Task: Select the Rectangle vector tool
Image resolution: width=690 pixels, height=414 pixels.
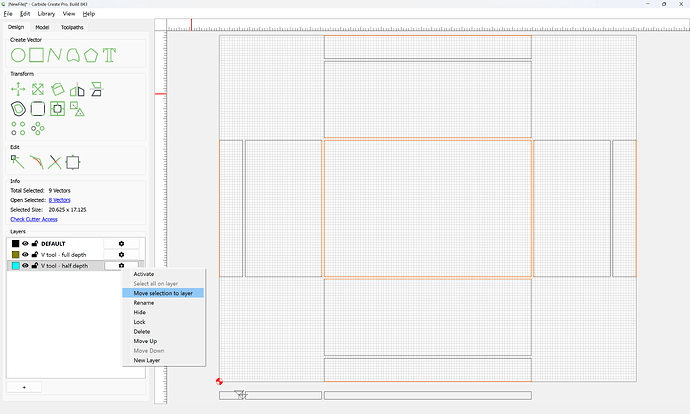Action: point(37,55)
